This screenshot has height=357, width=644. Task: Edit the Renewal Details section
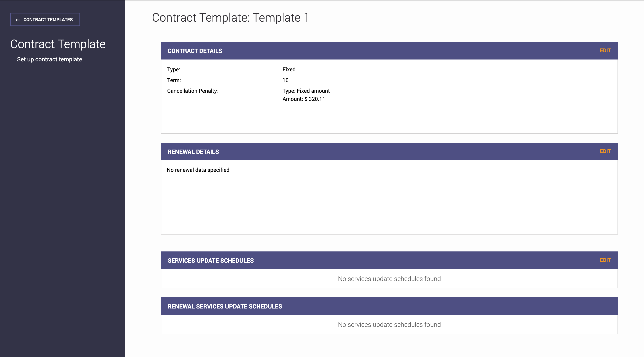click(605, 151)
